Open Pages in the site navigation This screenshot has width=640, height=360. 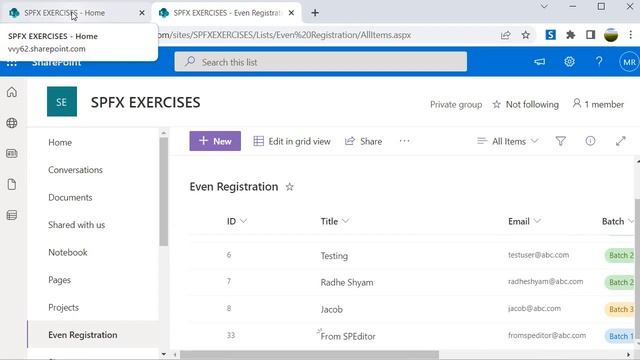[x=60, y=280]
